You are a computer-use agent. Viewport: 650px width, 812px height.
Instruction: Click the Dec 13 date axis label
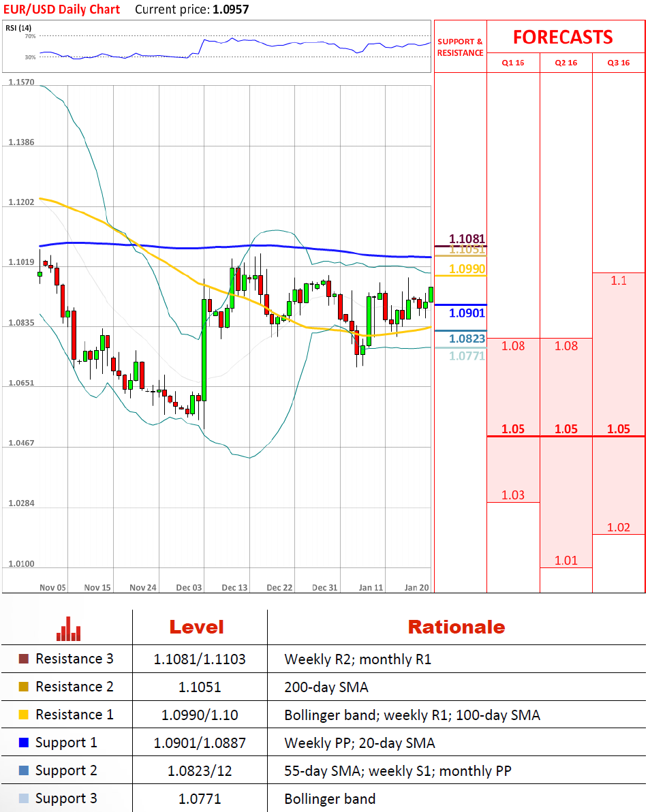pos(234,587)
